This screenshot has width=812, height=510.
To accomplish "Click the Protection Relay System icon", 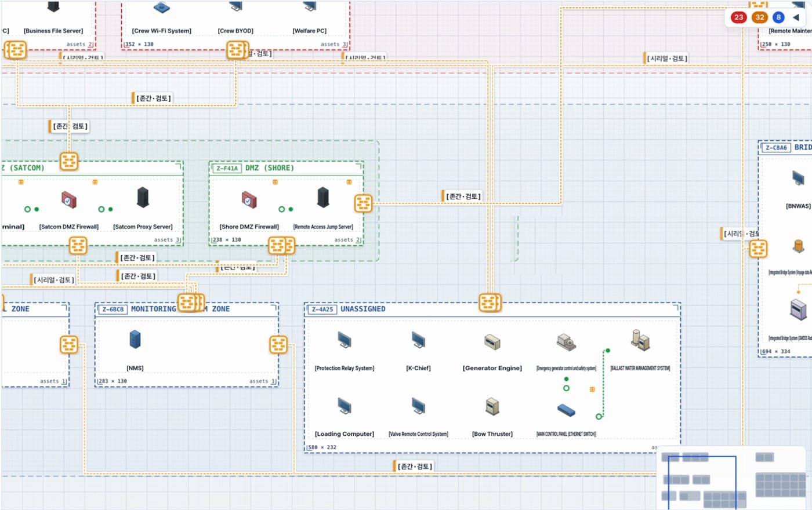I will (x=345, y=340).
